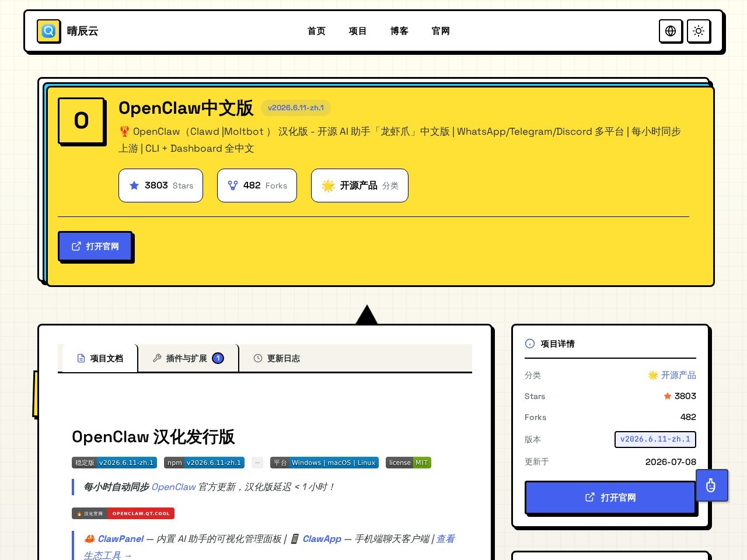The width and height of the screenshot is (747, 560).
Task: Click the 2026-07-08 update date
Action: [671, 461]
